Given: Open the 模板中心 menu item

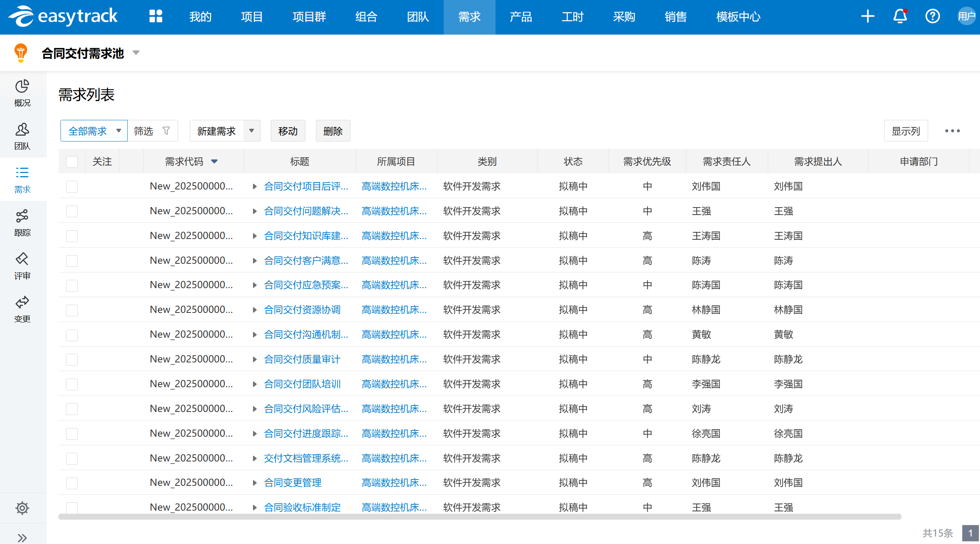Looking at the screenshot, I should click(x=738, y=17).
